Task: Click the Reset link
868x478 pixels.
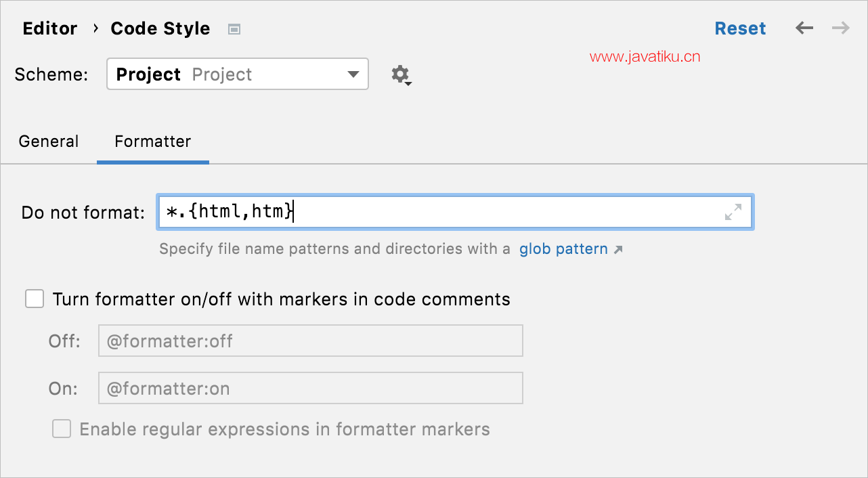Action: pos(740,28)
